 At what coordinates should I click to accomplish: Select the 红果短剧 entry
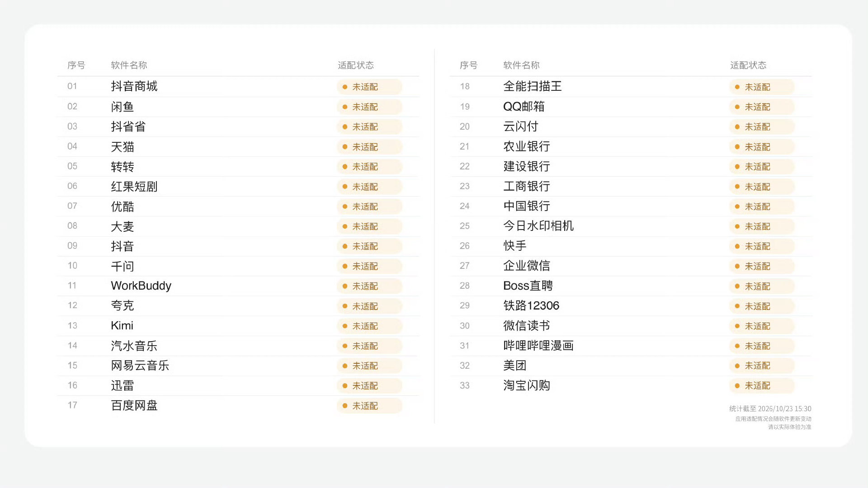click(x=134, y=186)
